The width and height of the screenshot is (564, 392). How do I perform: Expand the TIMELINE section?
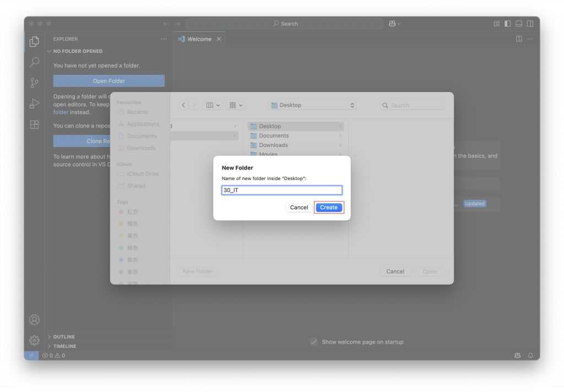coord(65,346)
